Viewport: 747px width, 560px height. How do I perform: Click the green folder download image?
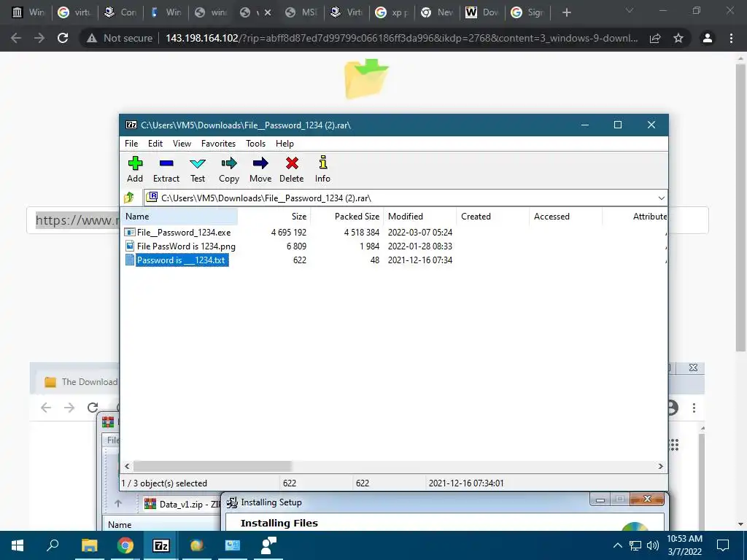tap(366, 79)
